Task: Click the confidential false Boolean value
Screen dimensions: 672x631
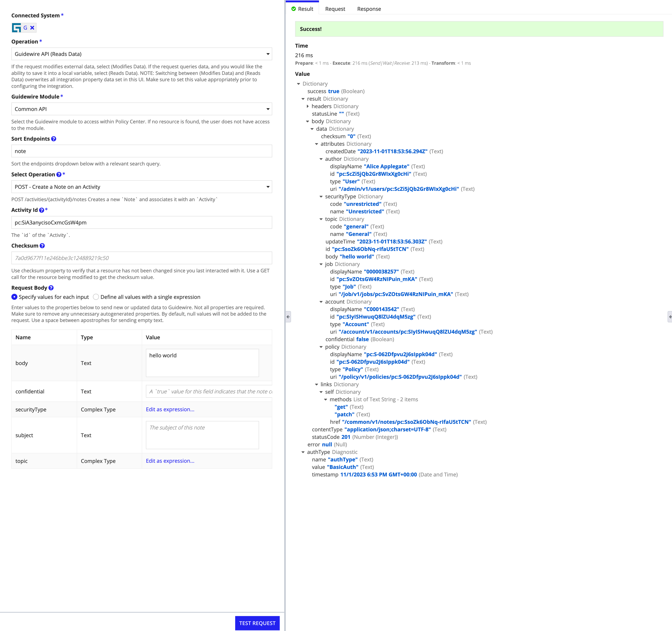Action: pyautogui.click(x=362, y=339)
